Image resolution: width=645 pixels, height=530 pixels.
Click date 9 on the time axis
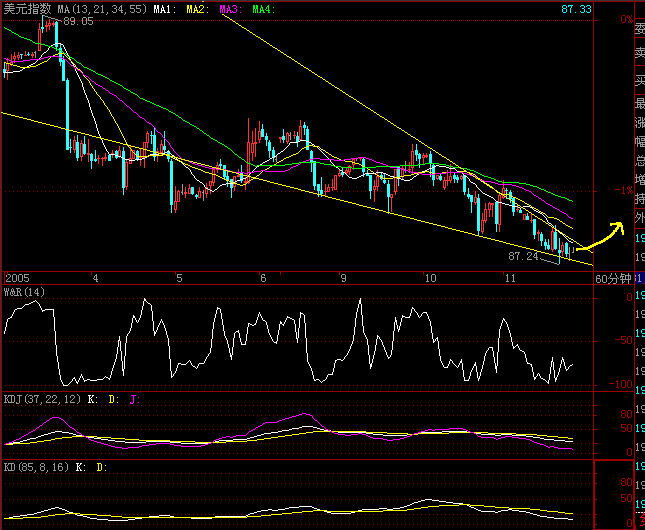343,278
